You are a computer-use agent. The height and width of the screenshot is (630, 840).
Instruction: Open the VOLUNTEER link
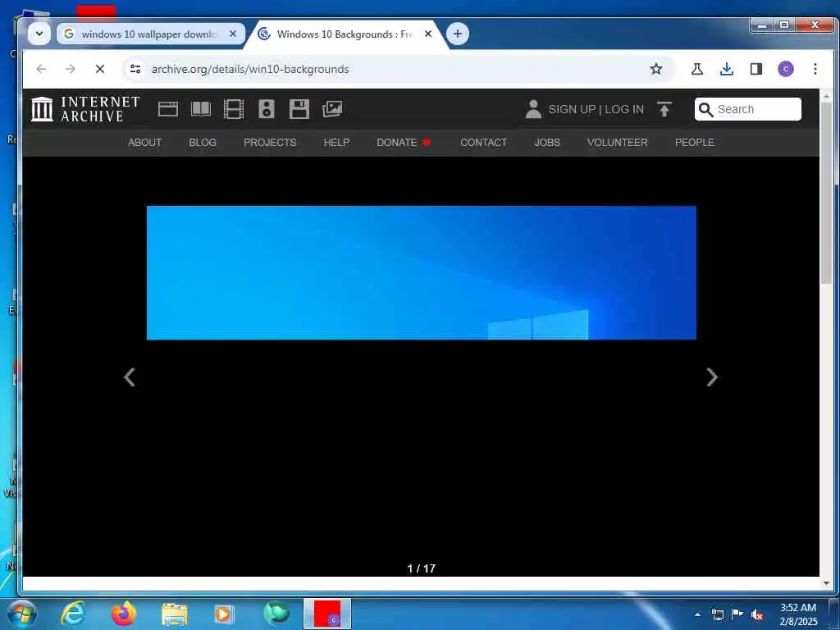click(617, 143)
